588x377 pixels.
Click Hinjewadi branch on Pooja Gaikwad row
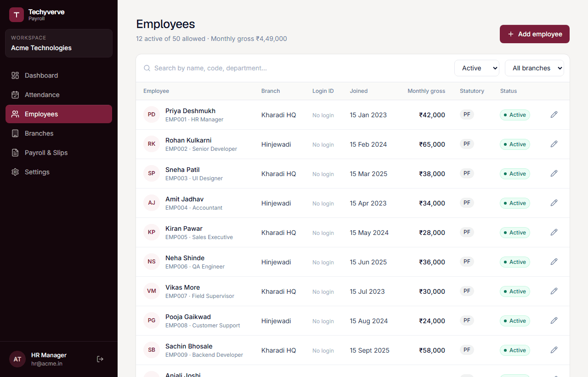point(276,321)
